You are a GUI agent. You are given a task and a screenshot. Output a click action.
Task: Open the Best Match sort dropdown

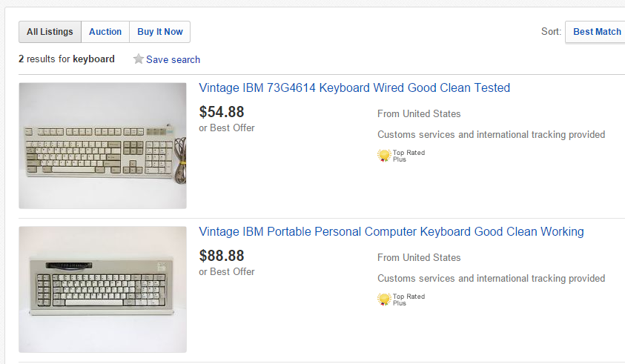pyautogui.click(x=596, y=32)
